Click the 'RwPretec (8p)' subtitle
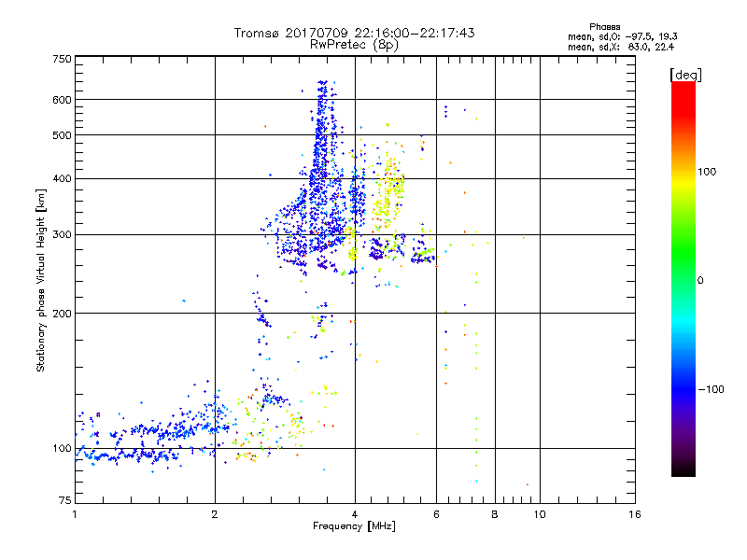The width and height of the screenshot is (747, 560). coord(354,45)
